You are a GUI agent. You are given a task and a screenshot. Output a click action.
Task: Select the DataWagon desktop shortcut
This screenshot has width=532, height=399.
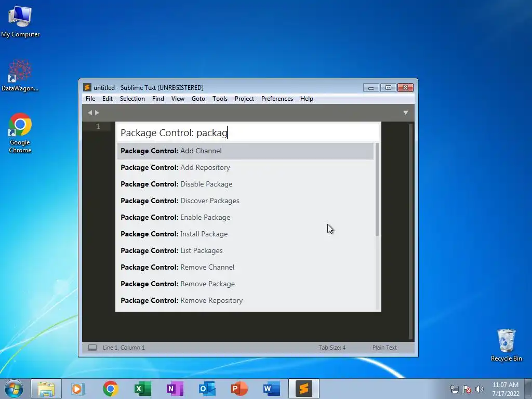(x=20, y=75)
